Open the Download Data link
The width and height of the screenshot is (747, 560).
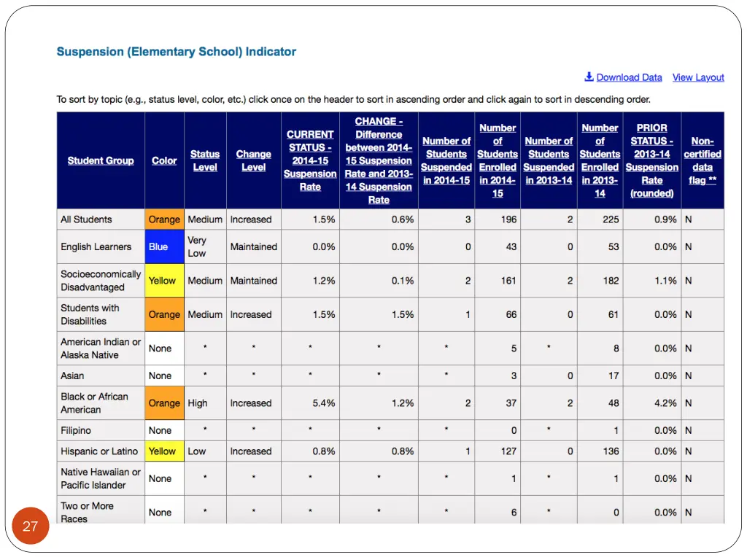coord(629,77)
